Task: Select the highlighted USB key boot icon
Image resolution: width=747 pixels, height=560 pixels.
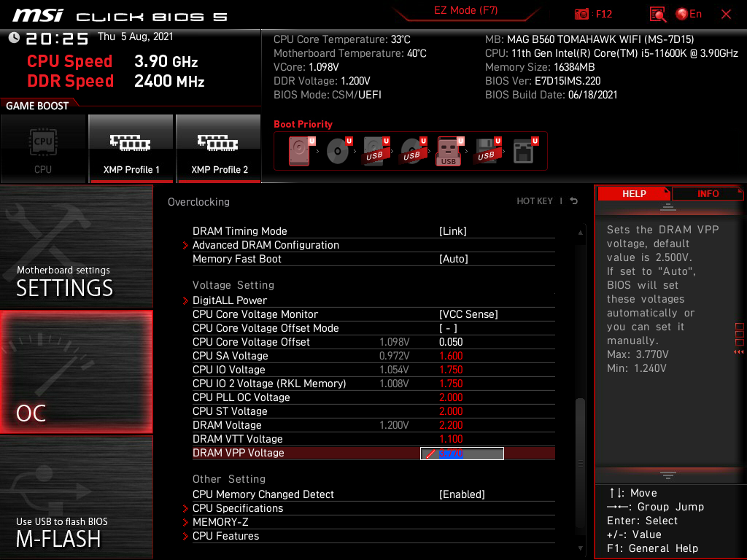Action: (449, 151)
